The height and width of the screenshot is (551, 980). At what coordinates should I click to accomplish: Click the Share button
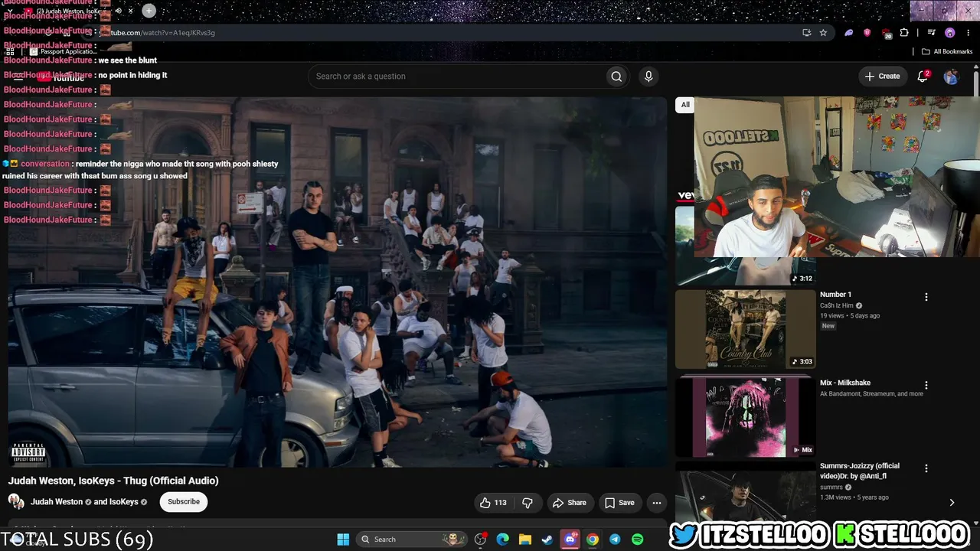[570, 503]
